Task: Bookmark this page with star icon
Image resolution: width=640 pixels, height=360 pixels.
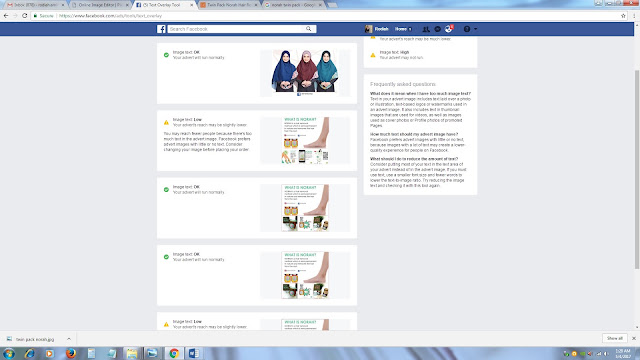Action: click(x=623, y=16)
